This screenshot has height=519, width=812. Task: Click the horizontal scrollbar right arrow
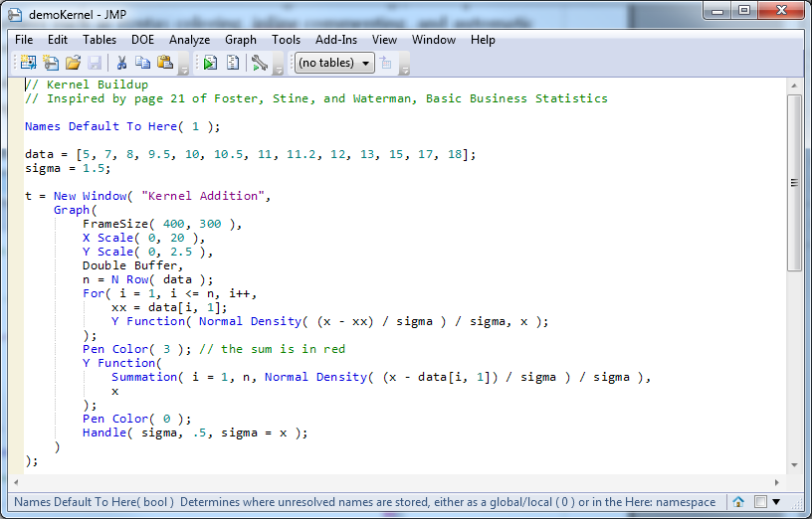(x=779, y=480)
